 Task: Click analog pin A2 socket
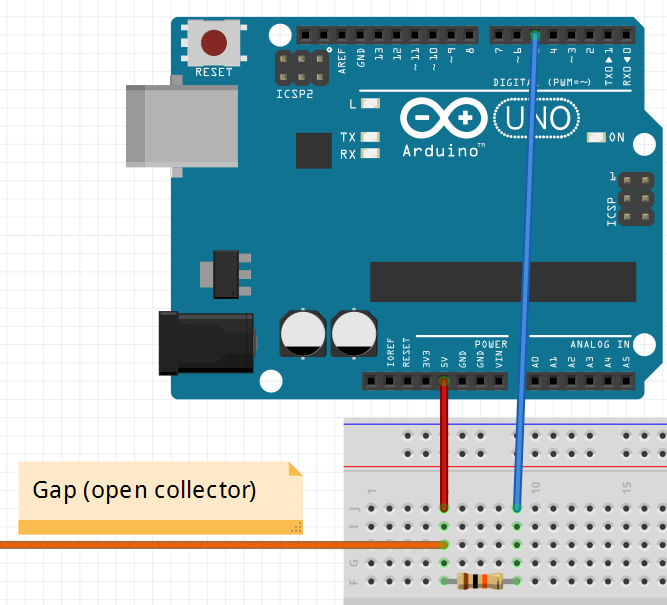pos(572,381)
